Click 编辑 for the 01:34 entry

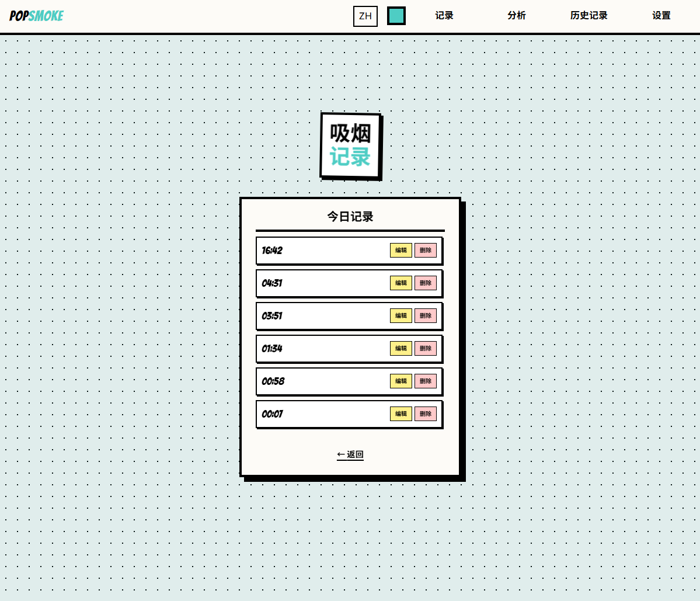[401, 349]
